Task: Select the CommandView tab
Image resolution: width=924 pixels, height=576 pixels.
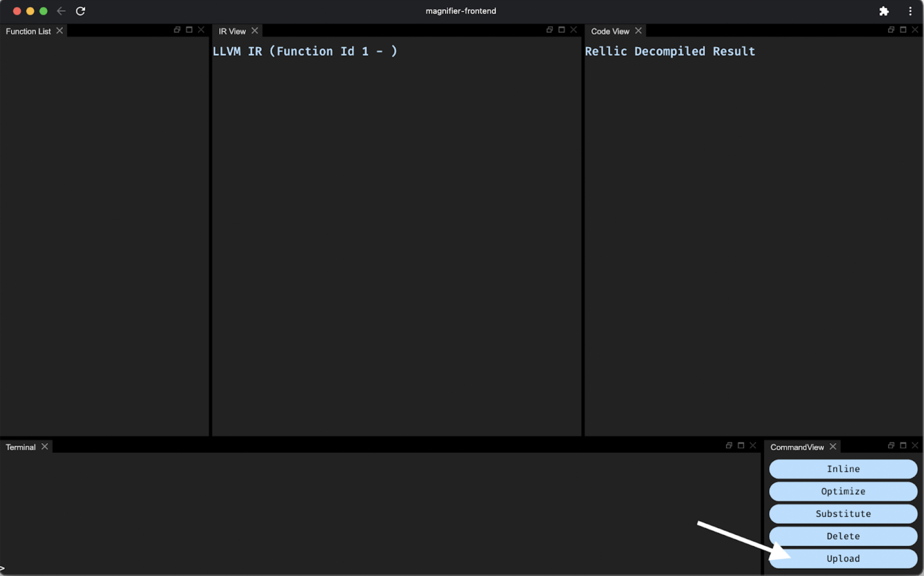Action: click(x=797, y=447)
